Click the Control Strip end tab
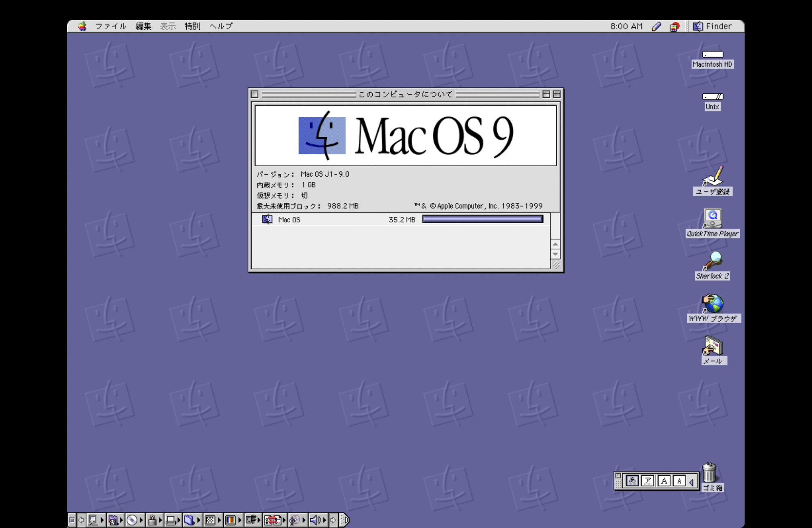812x528 pixels. [344, 520]
